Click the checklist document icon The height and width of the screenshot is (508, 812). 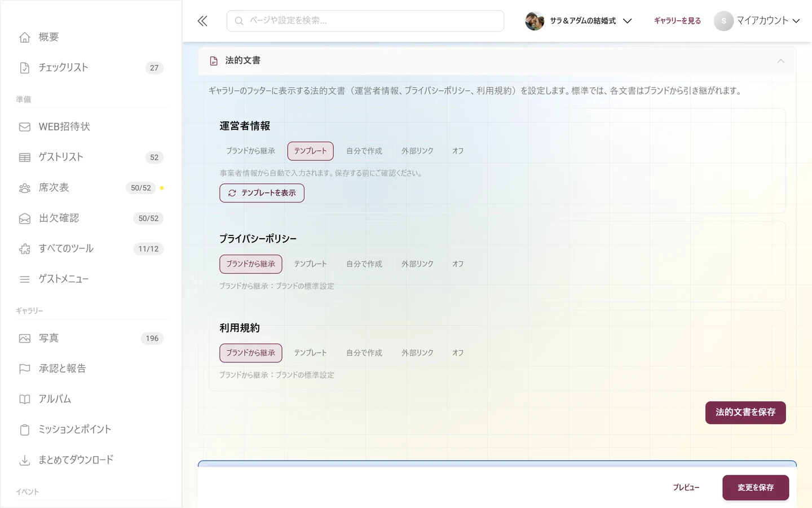25,68
